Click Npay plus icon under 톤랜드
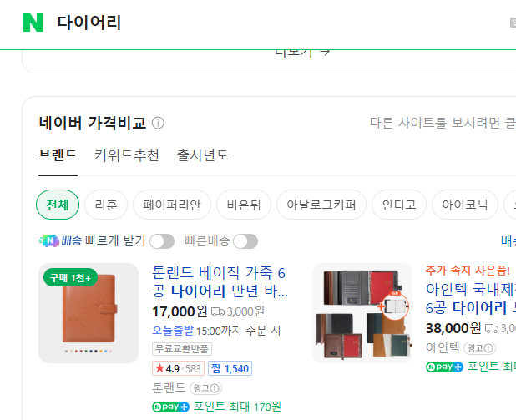This screenshot has height=420, width=516. (170, 407)
